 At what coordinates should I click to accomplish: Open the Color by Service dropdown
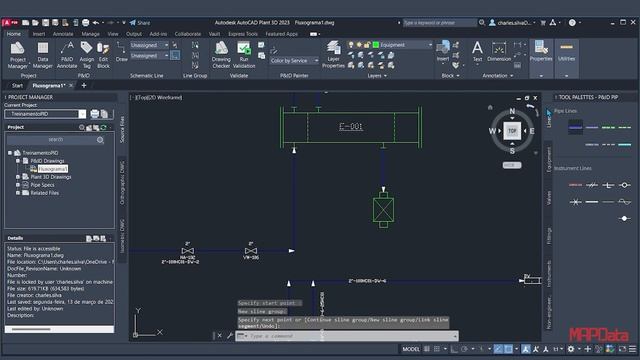pos(294,60)
